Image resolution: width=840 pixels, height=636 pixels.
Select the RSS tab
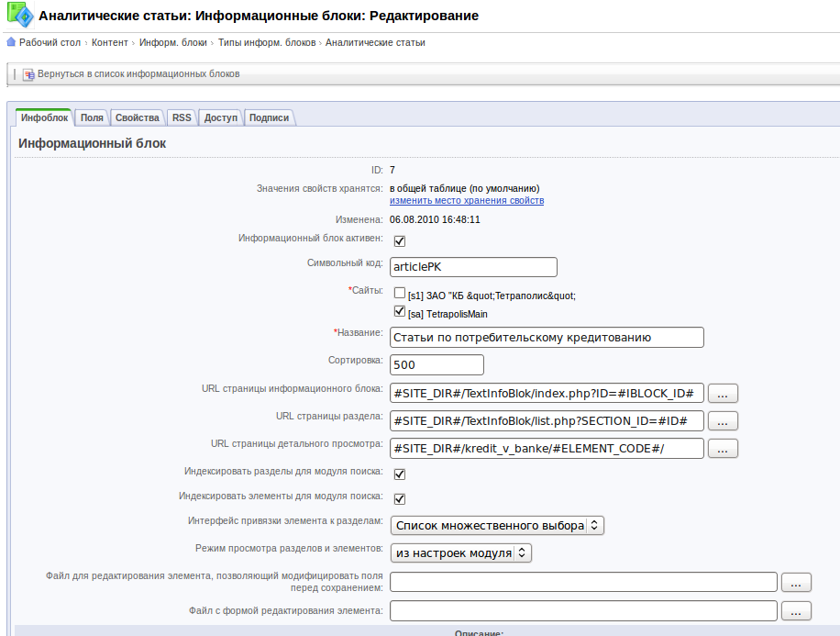[x=182, y=117]
